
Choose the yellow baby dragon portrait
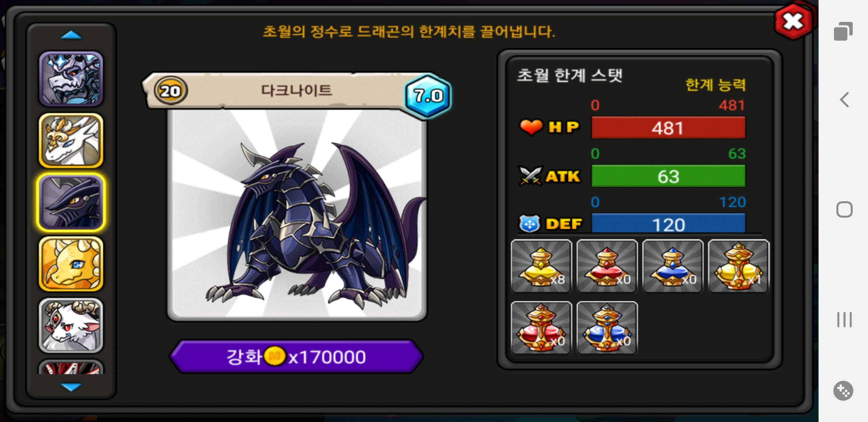point(71,264)
